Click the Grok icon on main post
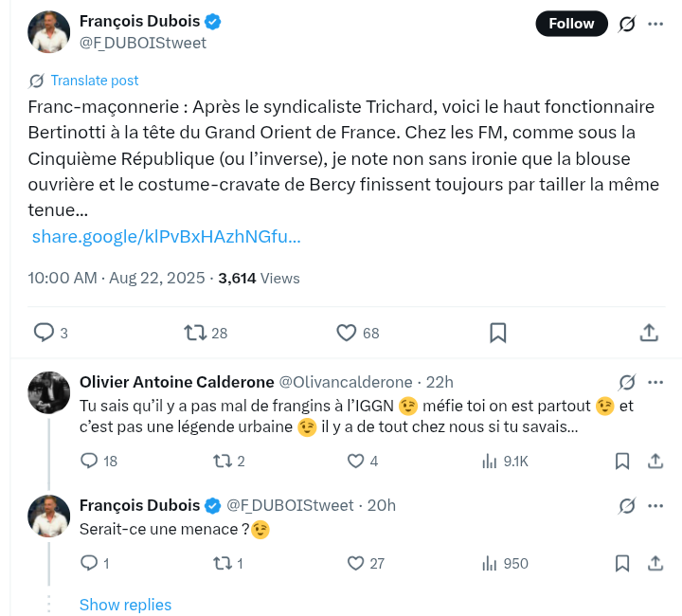 [625, 25]
